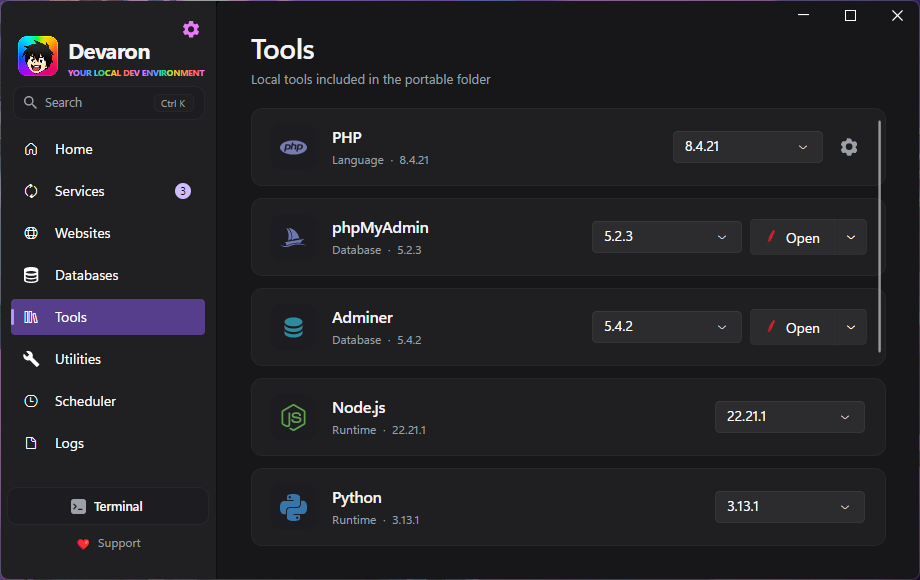Click the PHP logo icon
This screenshot has height=580, width=920.
293,147
